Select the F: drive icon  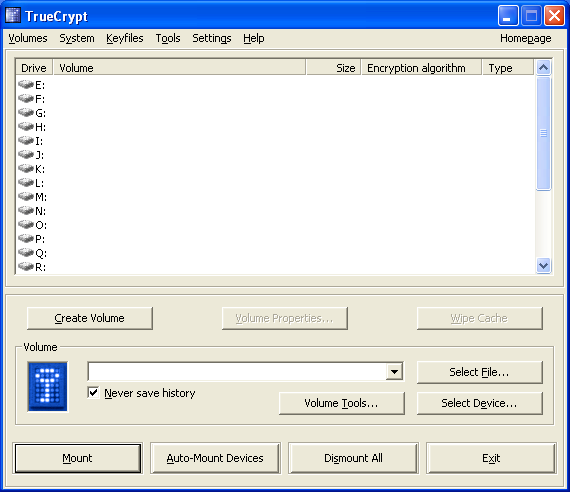[x=26, y=98]
